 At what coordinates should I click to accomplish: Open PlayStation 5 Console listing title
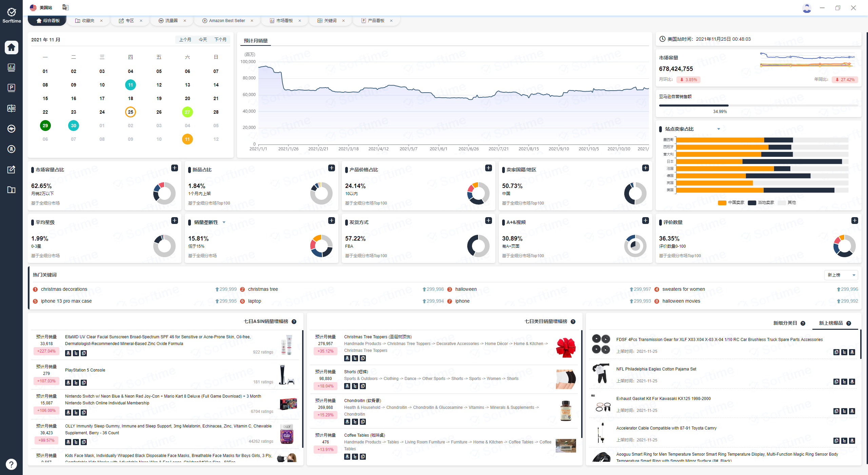[85, 370]
